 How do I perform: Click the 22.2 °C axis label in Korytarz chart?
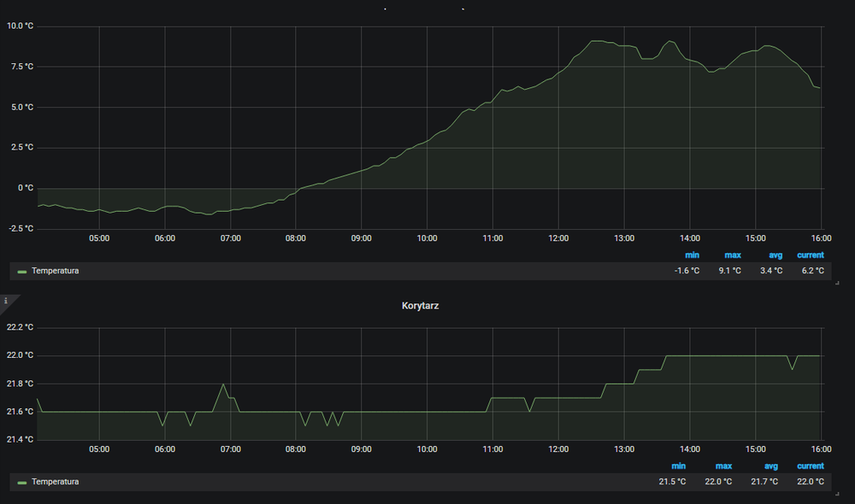[x=21, y=327]
